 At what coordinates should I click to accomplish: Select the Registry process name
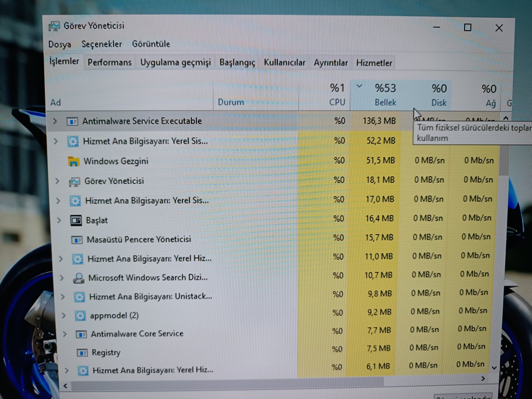coord(106,352)
